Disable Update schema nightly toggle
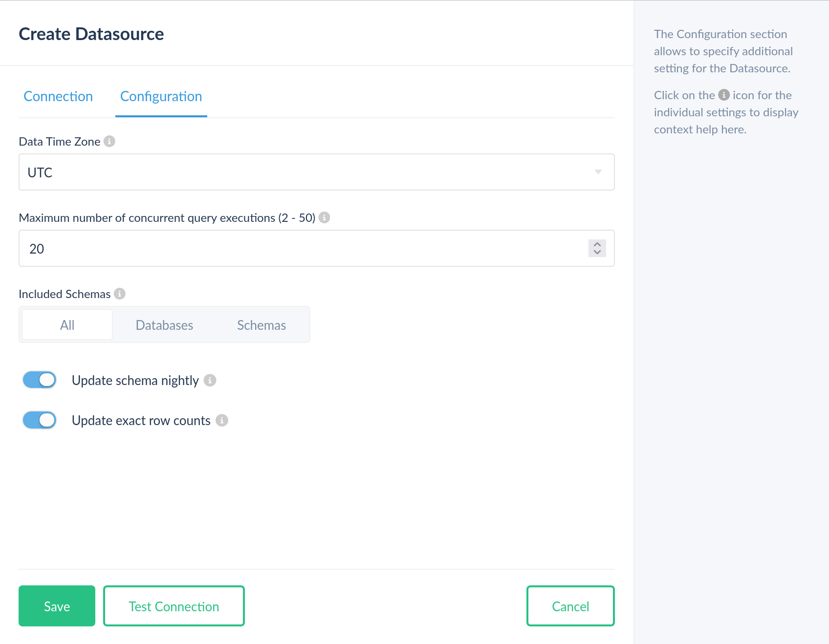829x644 pixels. tap(40, 380)
